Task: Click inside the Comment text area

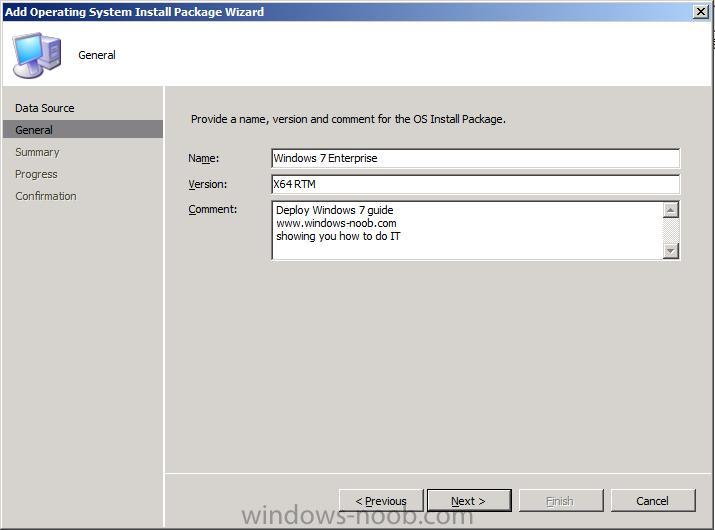Action: tap(467, 230)
